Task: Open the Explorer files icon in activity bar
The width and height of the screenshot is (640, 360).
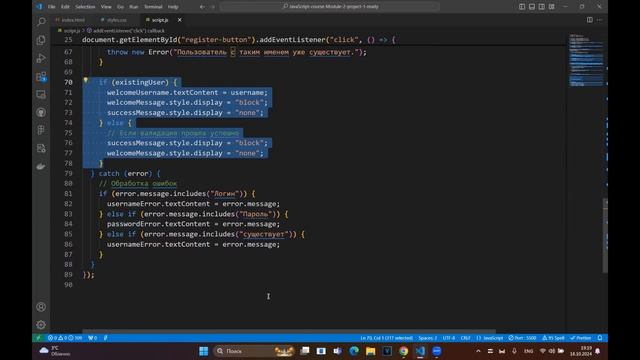Action: (x=41, y=40)
